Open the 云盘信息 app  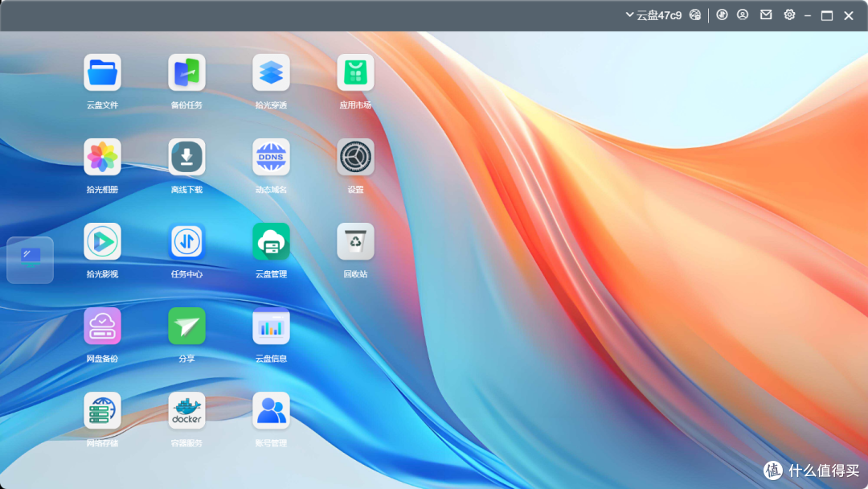[x=271, y=327]
